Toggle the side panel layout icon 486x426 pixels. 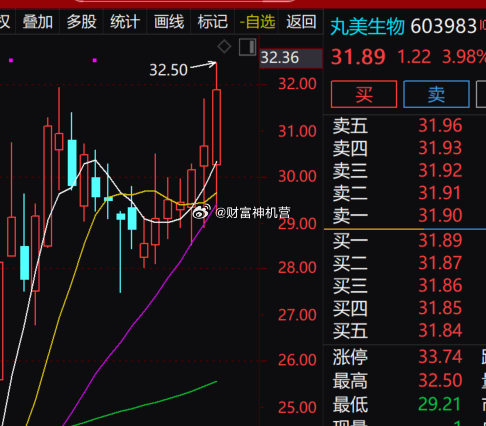pos(247,47)
